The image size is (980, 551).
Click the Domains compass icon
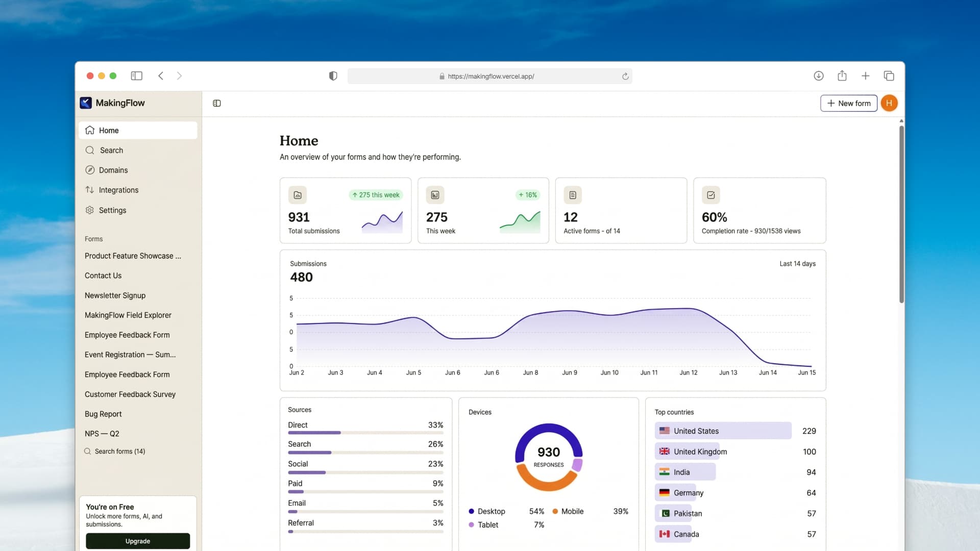point(90,170)
